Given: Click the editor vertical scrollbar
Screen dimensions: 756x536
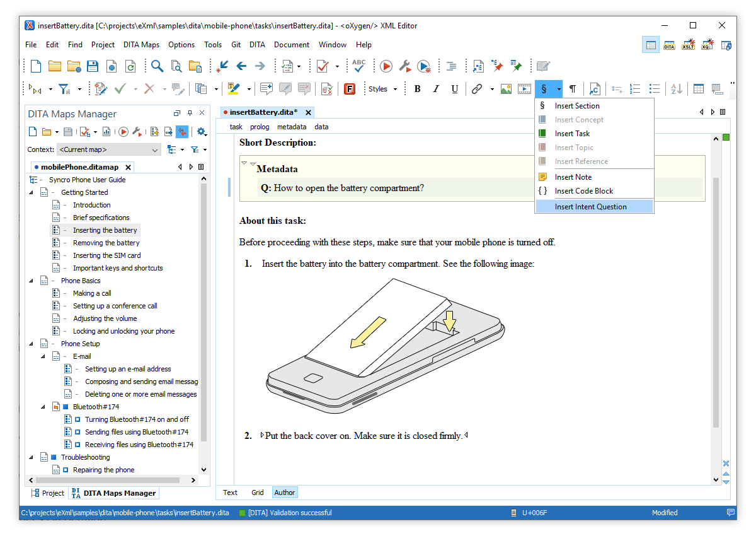Looking at the screenshot, I should tap(716, 303).
